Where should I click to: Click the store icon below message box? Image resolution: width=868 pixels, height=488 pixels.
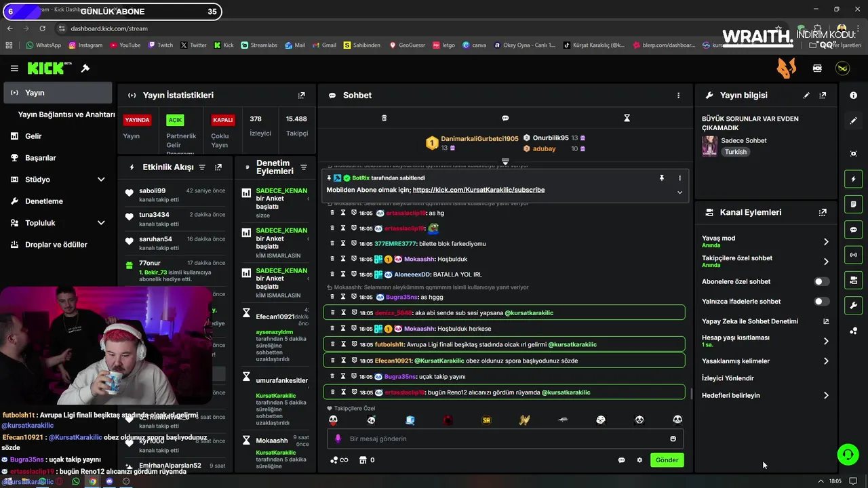coord(363,460)
